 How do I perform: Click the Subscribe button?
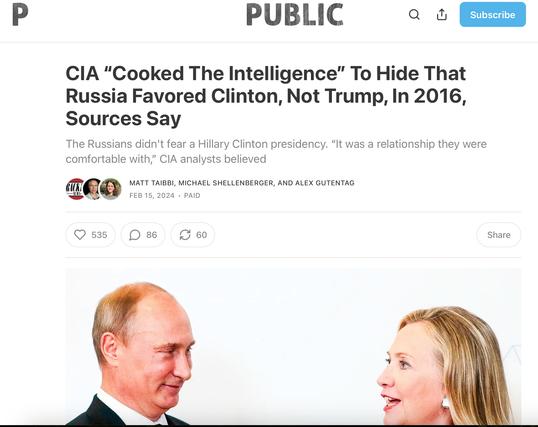click(x=492, y=14)
